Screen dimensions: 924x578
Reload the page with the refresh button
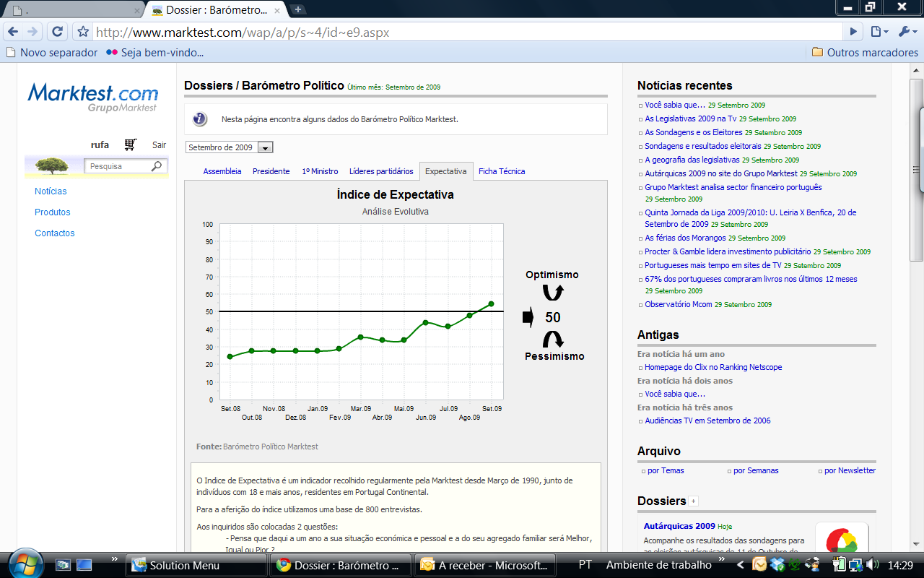58,32
